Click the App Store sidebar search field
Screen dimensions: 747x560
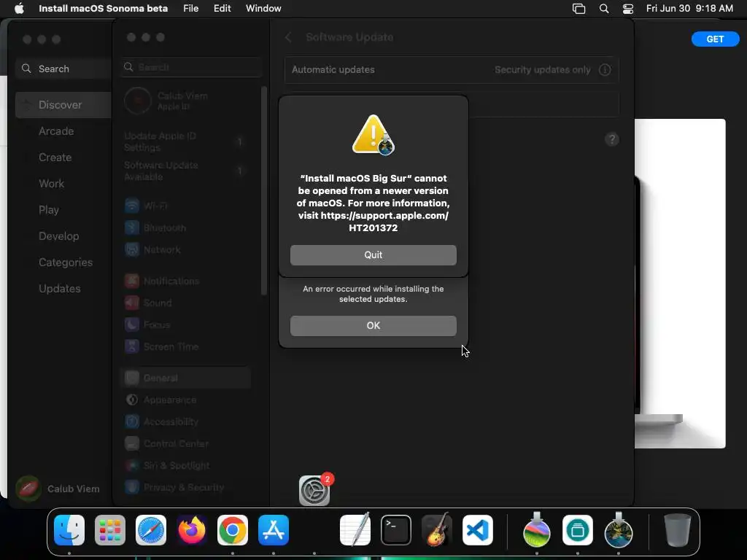coord(64,69)
